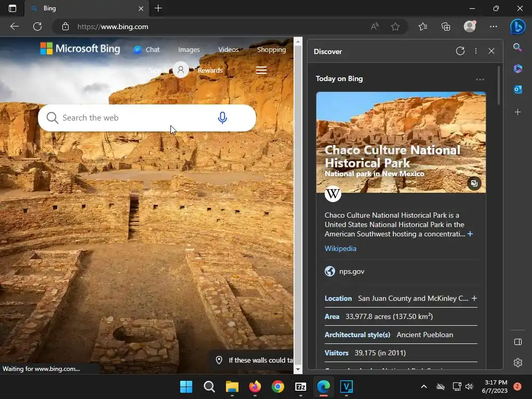
Task: Open the Bing hamburger menu
Action: point(261,70)
